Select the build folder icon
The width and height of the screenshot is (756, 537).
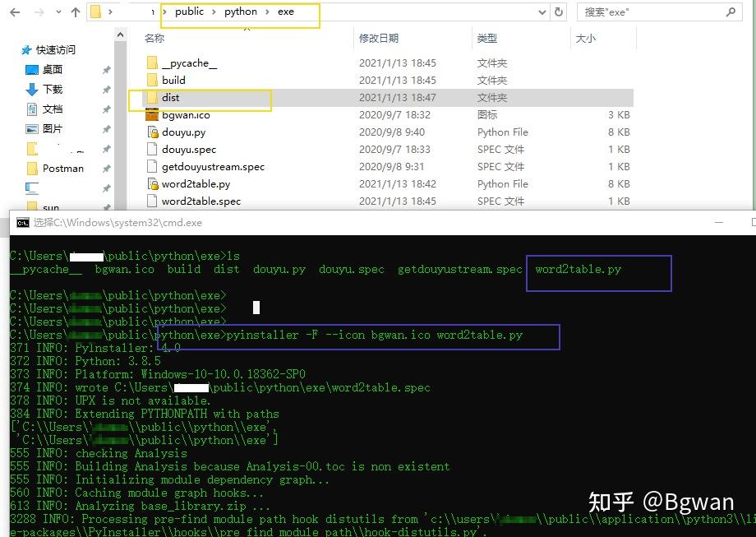pyautogui.click(x=152, y=80)
